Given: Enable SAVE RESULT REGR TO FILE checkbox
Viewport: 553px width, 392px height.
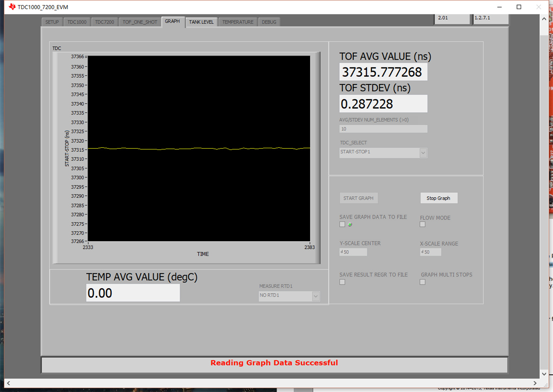Looking at the screenshot, I should [x=343, y=282].
